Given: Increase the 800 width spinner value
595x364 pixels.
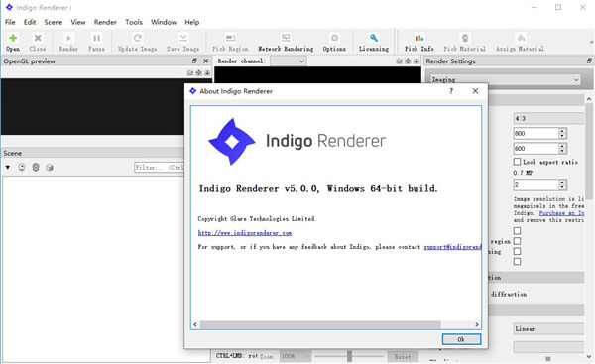Looking at the screenshot, I should tap(562, 131).
